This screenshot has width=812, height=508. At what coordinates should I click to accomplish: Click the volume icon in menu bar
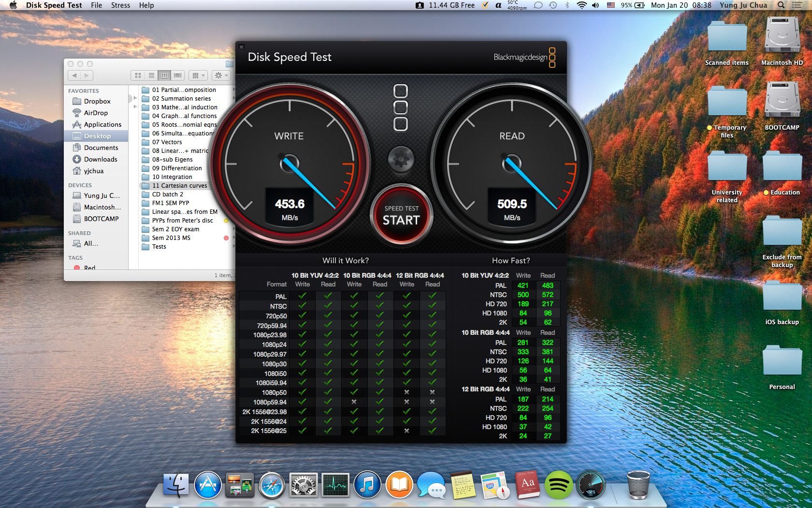click(x=595, y=5)
